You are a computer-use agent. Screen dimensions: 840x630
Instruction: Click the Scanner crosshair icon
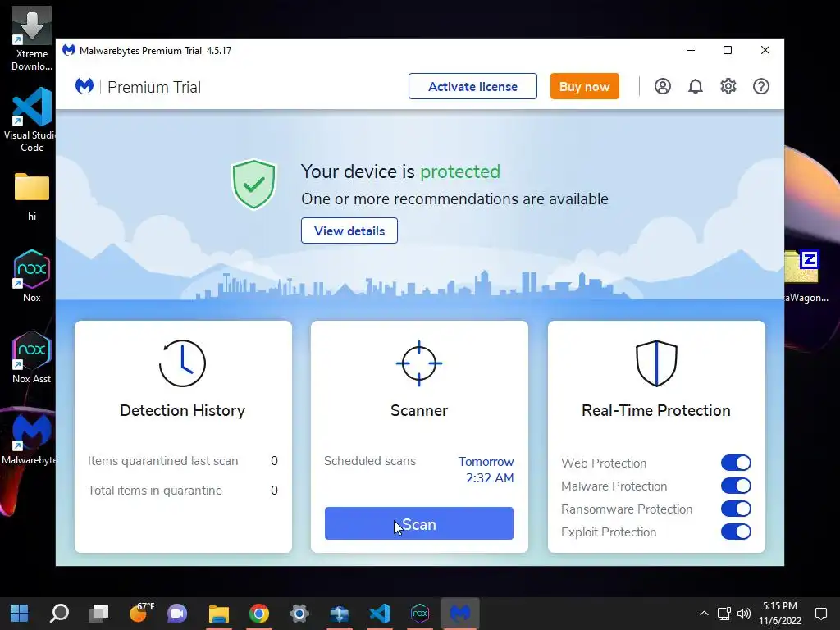[x=419, y=363]
